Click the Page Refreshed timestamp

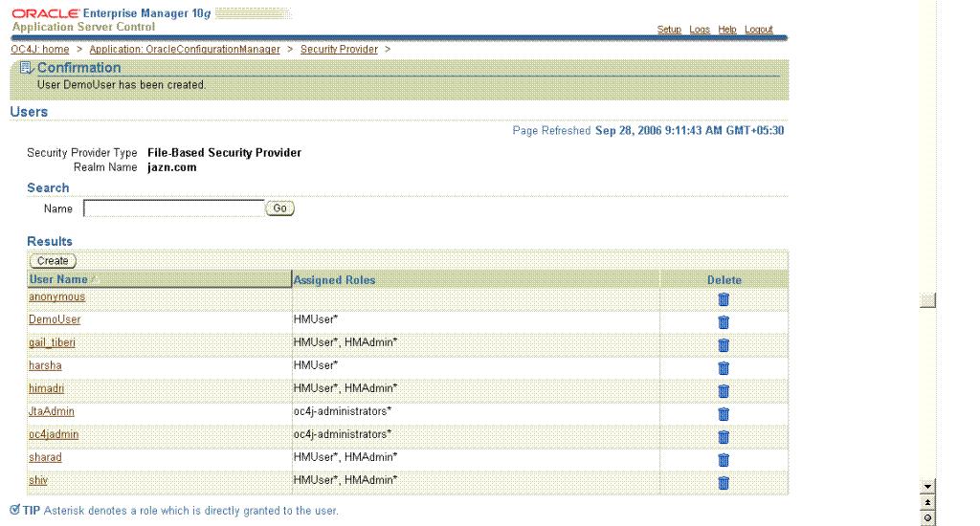point(689,131)
